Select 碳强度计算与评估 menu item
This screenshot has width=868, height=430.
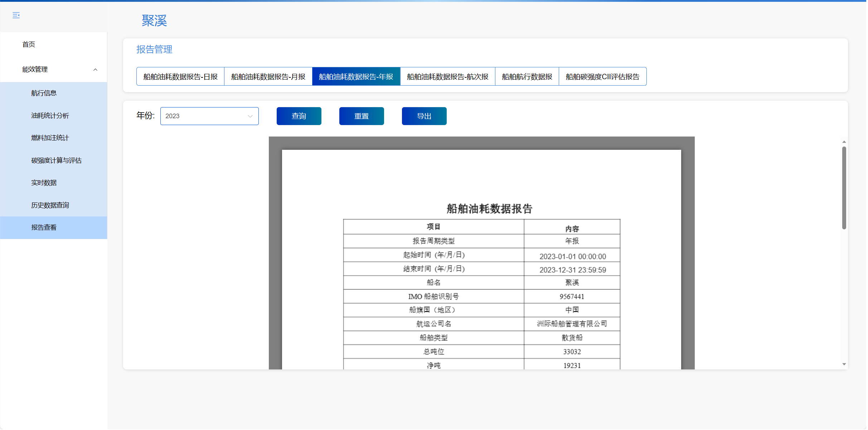coord(56,161)
